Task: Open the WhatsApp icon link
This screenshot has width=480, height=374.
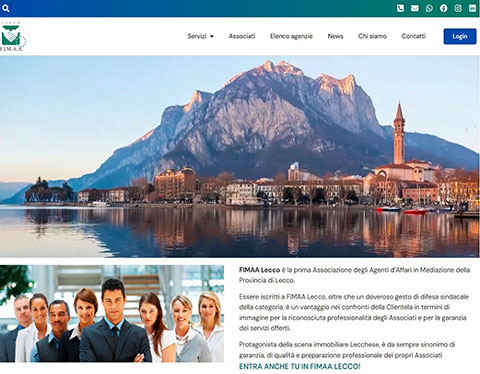Action: pyautogui.click(x=429, y=8)
